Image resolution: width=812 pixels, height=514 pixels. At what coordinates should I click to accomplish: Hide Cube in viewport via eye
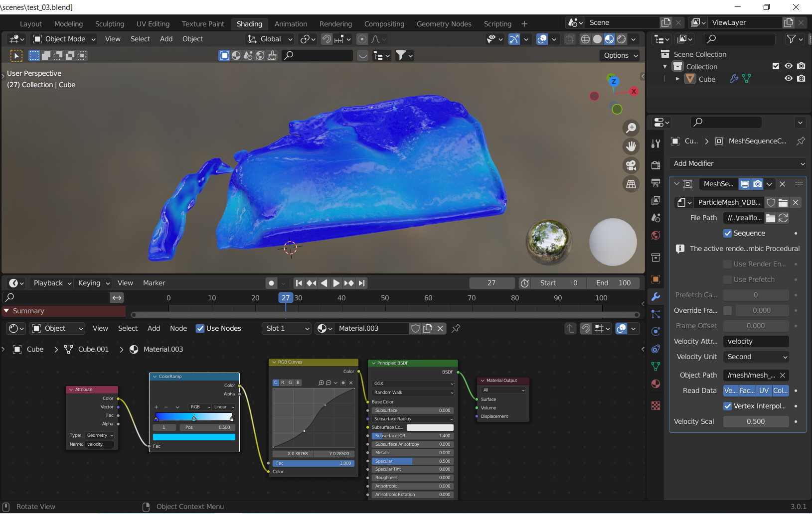point(788,78)
